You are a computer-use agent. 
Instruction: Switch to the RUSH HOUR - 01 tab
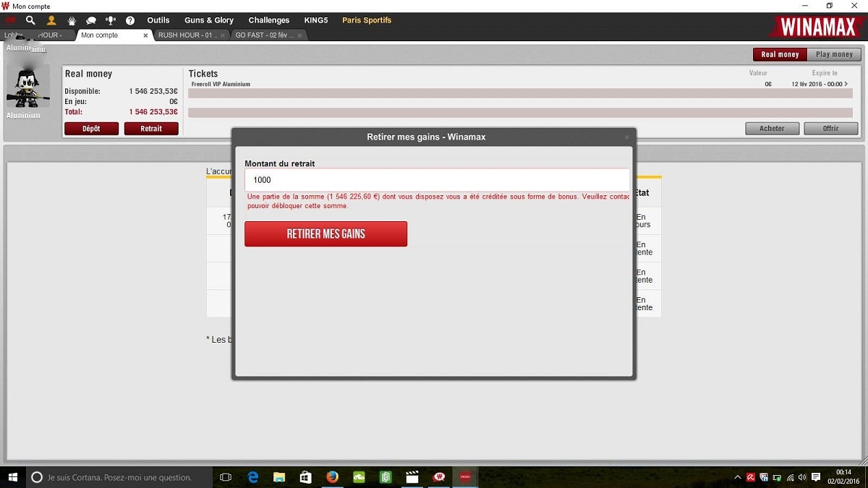tap(187, 35)
